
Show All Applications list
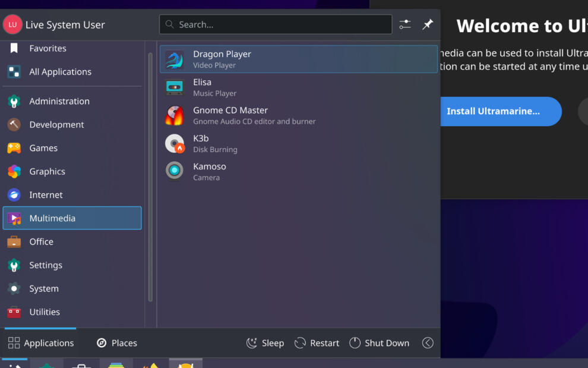72,72
